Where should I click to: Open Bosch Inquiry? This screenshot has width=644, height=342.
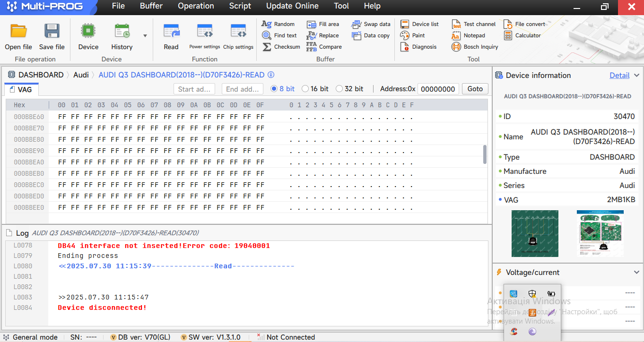(475, 47)
